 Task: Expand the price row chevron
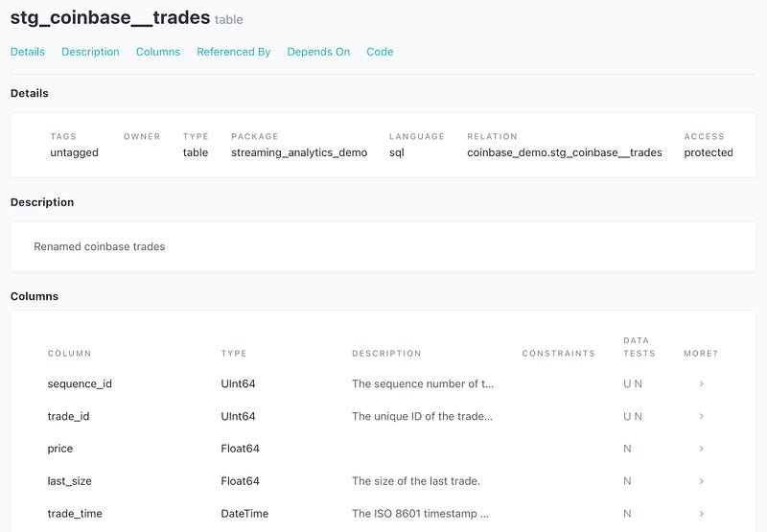point(701,449)
